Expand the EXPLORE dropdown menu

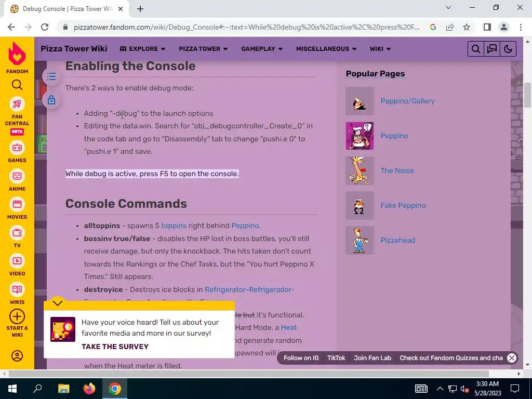tap(142, 49)
